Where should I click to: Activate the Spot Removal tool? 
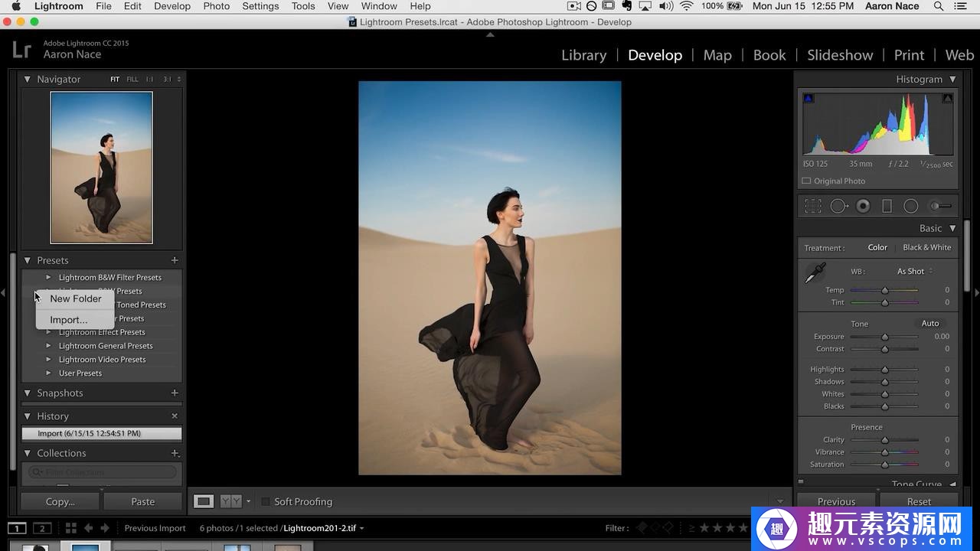838,206
